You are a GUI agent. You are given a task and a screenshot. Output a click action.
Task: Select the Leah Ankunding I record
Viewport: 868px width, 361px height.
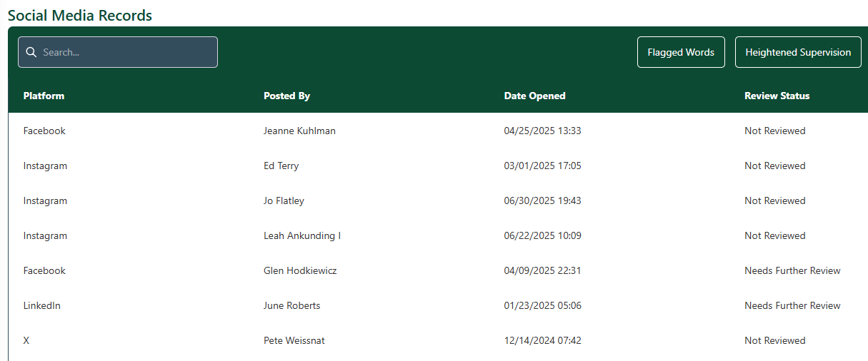point(301,235)
